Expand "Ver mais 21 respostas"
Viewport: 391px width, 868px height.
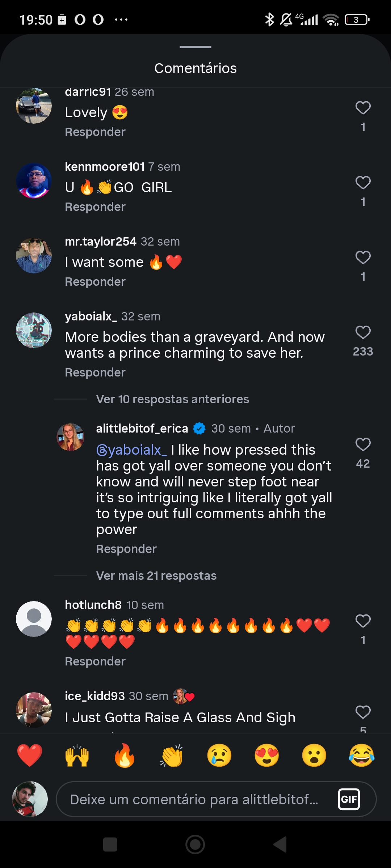[156, 576]
